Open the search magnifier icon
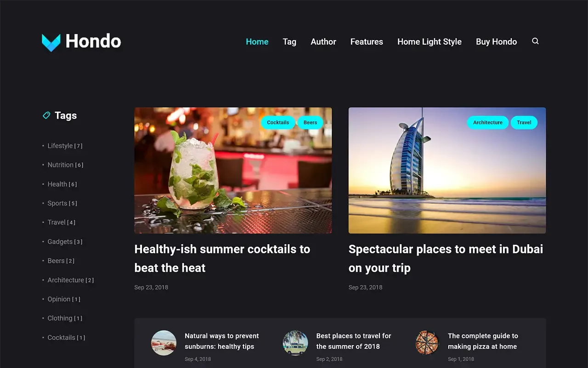 (535, 41)
